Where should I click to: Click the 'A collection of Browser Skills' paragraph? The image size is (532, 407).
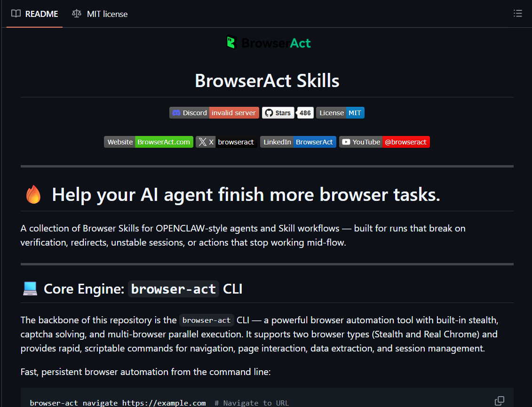point(243,235)
